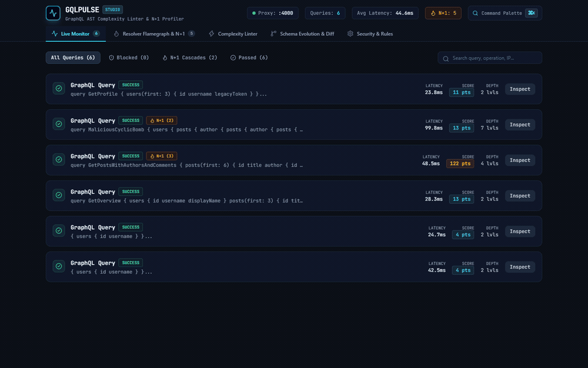Click the check-circle icon on Passed filter
This screenshot has height=368, width=588.
233,58
